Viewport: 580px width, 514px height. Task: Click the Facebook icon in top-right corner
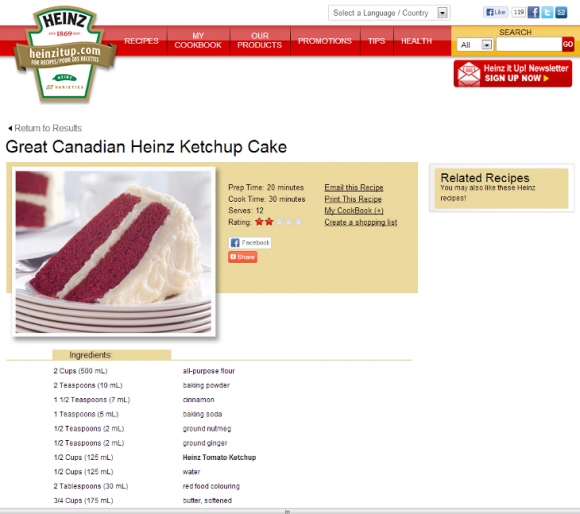533,12
